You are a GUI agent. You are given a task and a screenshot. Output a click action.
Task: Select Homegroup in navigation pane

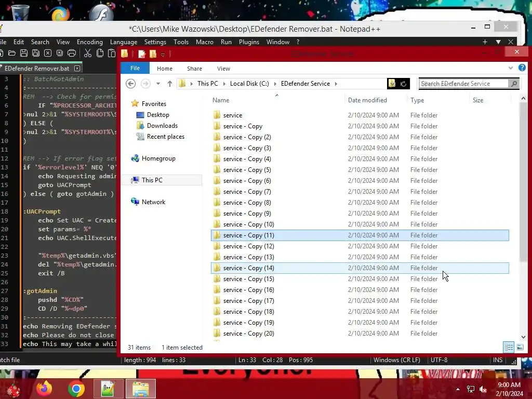point(158,158)
